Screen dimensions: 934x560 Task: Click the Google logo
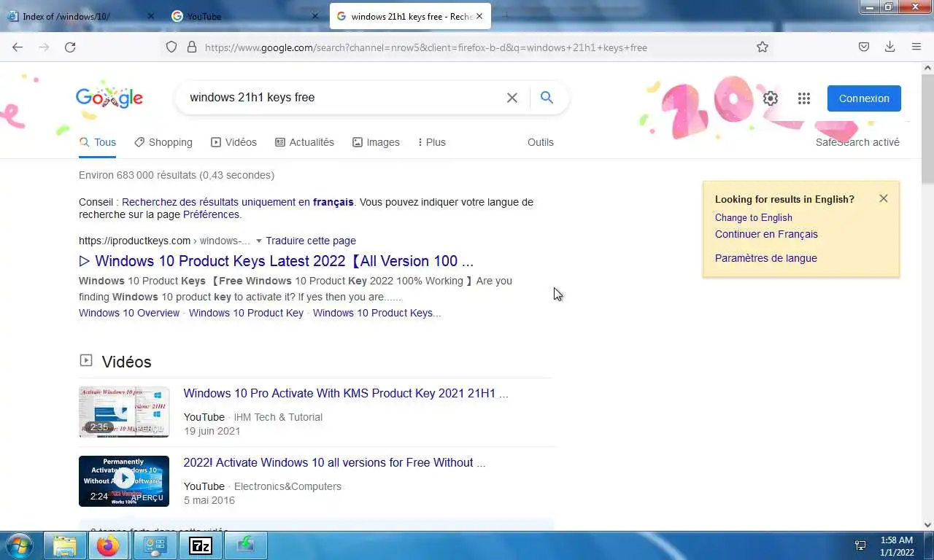tap(109, 98)
